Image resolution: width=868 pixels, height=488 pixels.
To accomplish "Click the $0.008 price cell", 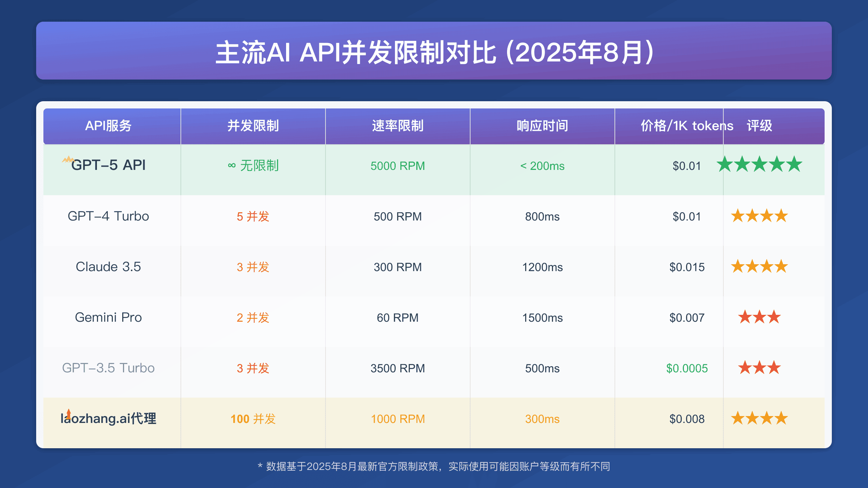I will point(687,419).
